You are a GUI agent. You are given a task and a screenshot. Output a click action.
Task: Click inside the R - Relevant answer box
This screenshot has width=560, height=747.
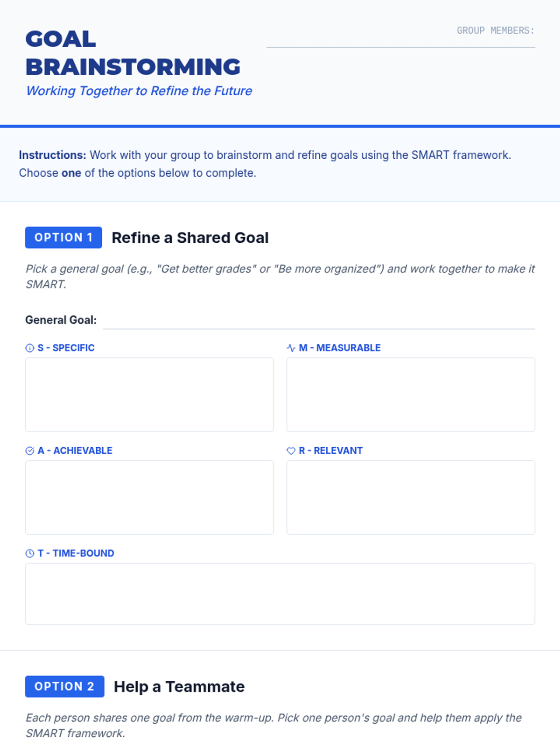tap(411, 497)
